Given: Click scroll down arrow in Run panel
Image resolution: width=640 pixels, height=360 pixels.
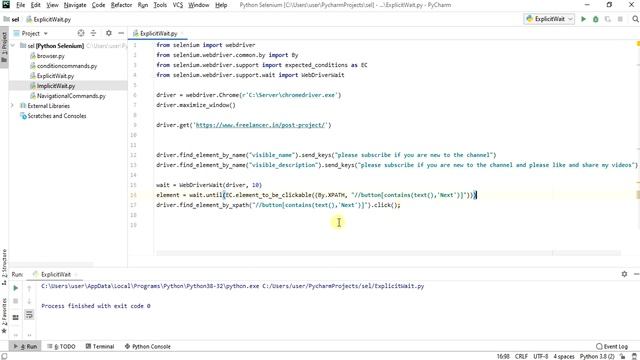Looking at the screenshot, I should 29,301.
